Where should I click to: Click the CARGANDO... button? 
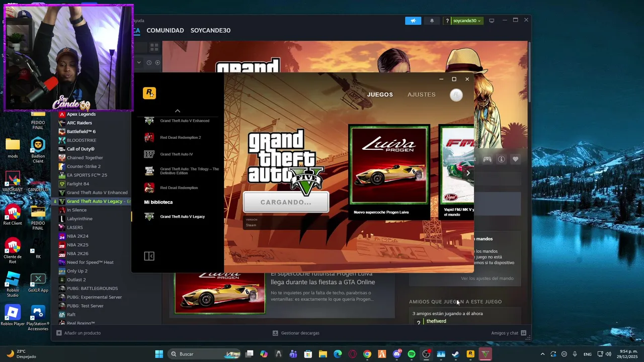[x=286, y=202]
